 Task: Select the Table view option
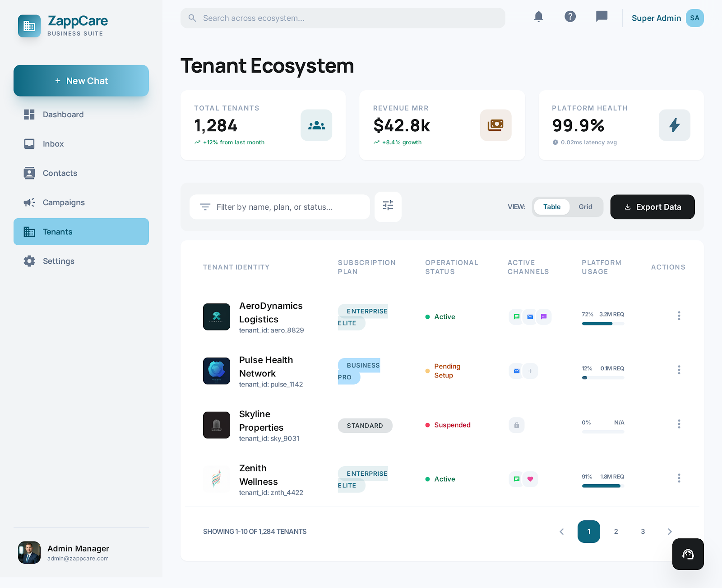(x=551, y=207)
